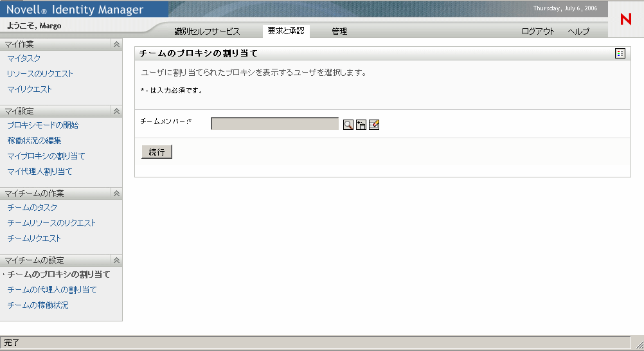Click the ログアウト link
The width and height of the screenshot is (644, 351).
pyautogui.click(x=537, y=32)
